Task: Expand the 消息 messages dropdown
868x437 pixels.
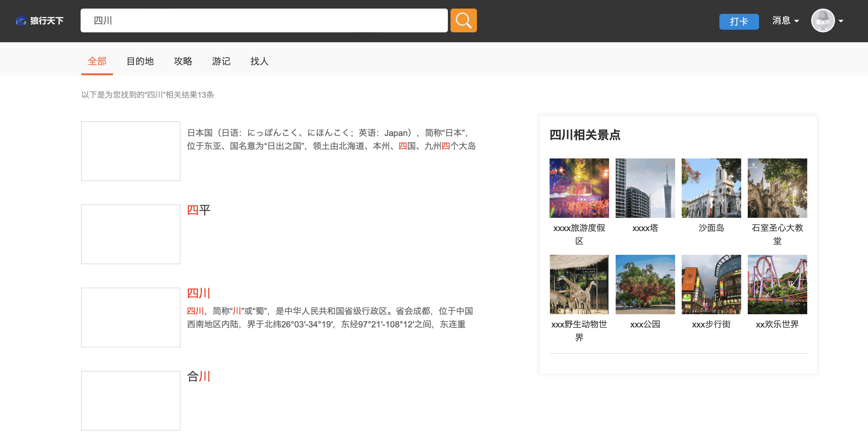Action: pos(785,20)
